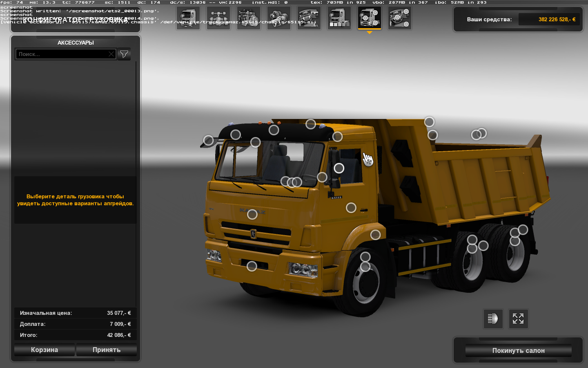The image size is (588, 368).
Task: Click the funds amount 382 226 528,- €
Action: tap(557, 19)
